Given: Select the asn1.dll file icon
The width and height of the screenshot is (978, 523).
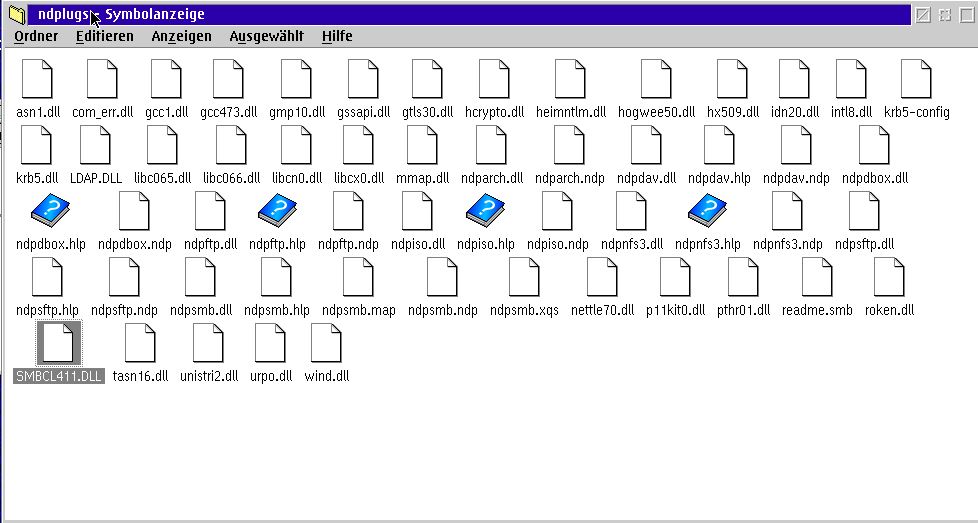Looking at the screenshot, I should click(37, 79).
